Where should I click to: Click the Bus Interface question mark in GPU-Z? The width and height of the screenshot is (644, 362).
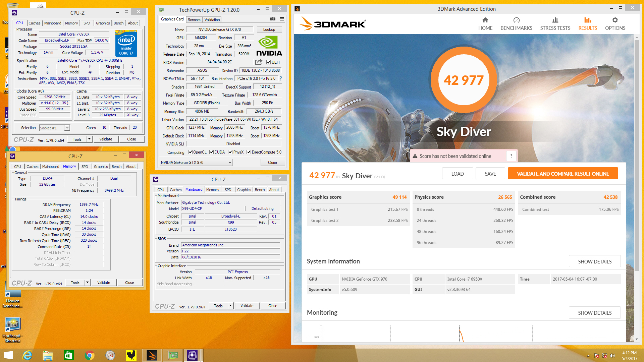(x=281, y=78)
